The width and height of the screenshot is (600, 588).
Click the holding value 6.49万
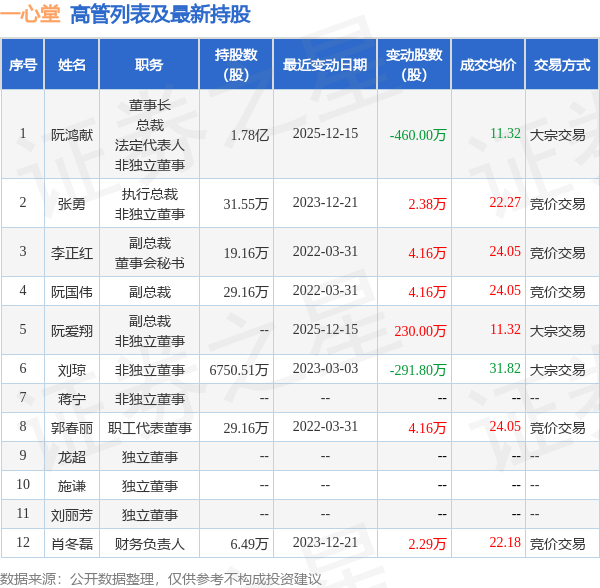[x=249, y=544]
